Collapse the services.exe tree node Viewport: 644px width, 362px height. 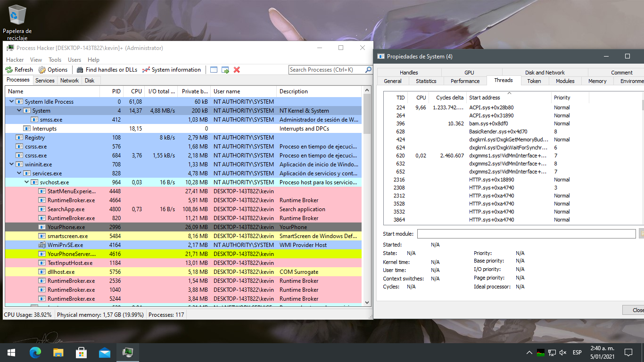click(x=19, y=173)
